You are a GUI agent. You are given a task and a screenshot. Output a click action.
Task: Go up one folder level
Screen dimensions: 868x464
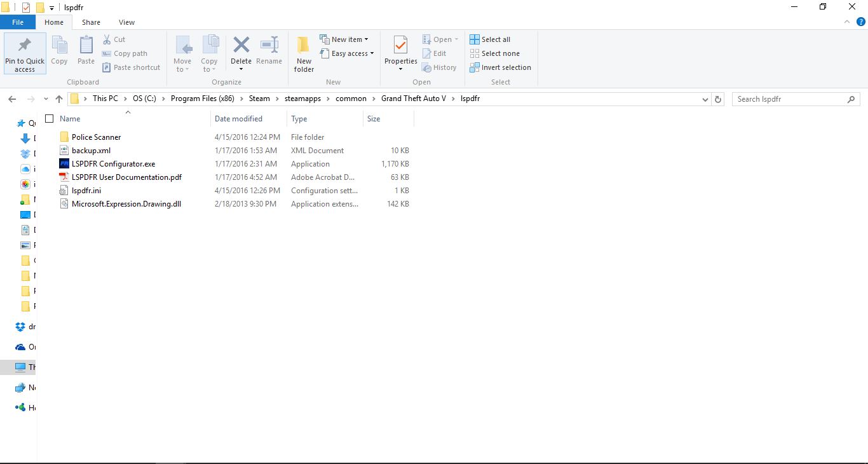click(x=59, y=99)
